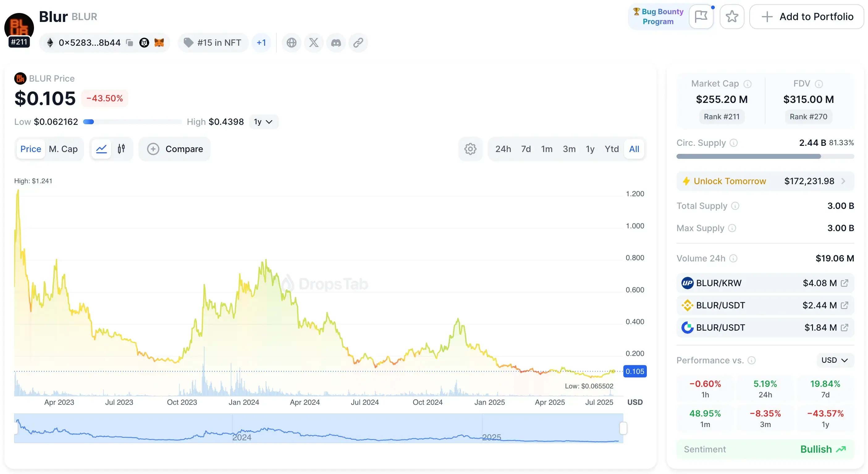This screenshot has height=474, width=868.
Task: Click Add to Portfolio button
Action: click(807, 16)
